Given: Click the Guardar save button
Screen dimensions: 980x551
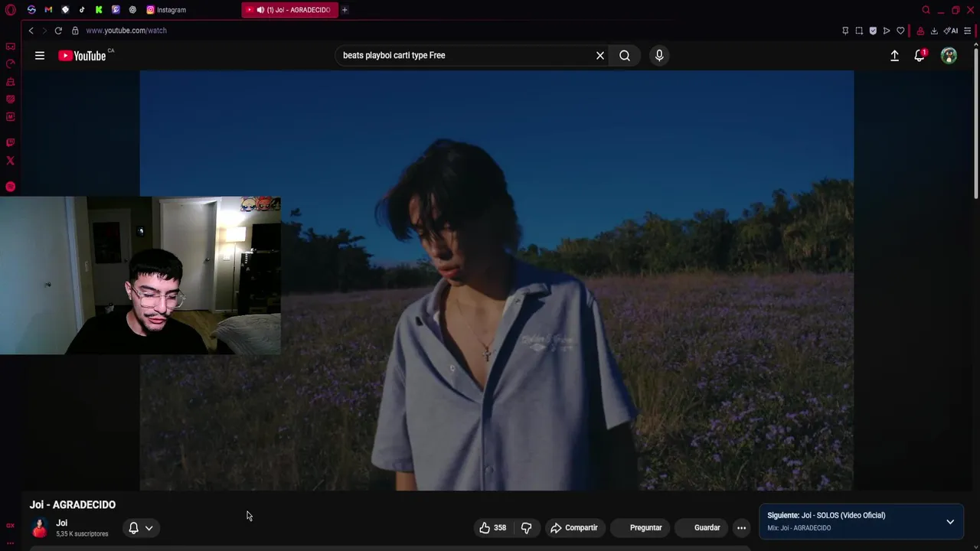Looking at the screenshot, I should pos(701,527).
